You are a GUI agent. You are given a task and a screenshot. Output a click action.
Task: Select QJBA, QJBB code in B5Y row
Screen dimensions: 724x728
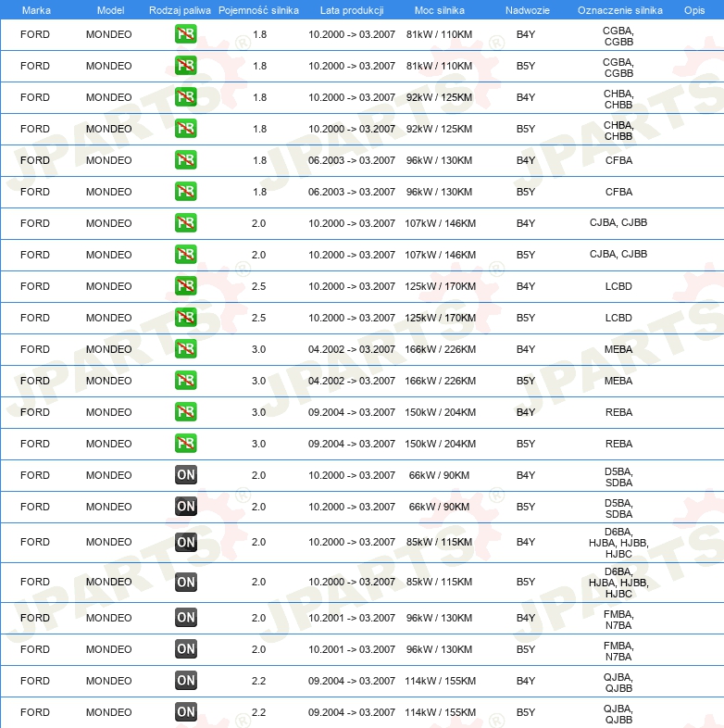[618, 714]
